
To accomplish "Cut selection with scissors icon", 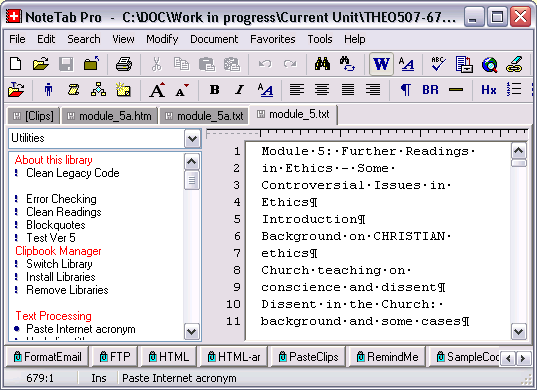I will tap(156, 64).
